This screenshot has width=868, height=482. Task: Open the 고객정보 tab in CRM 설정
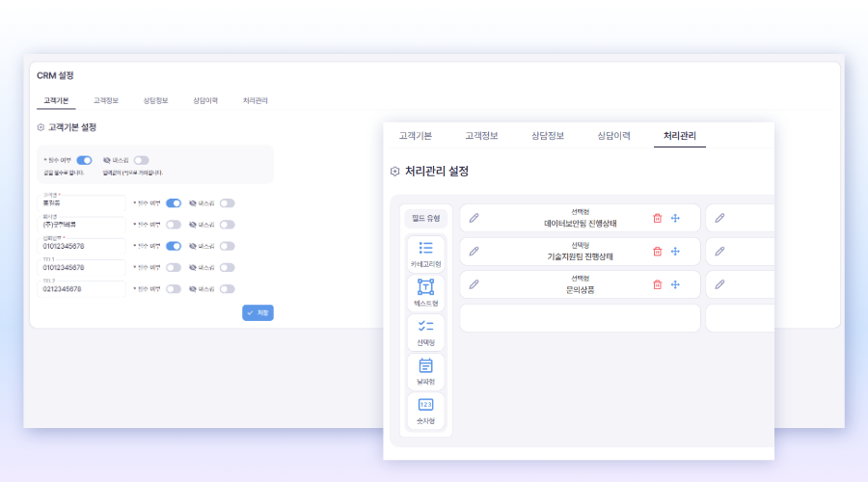(106, 100)
